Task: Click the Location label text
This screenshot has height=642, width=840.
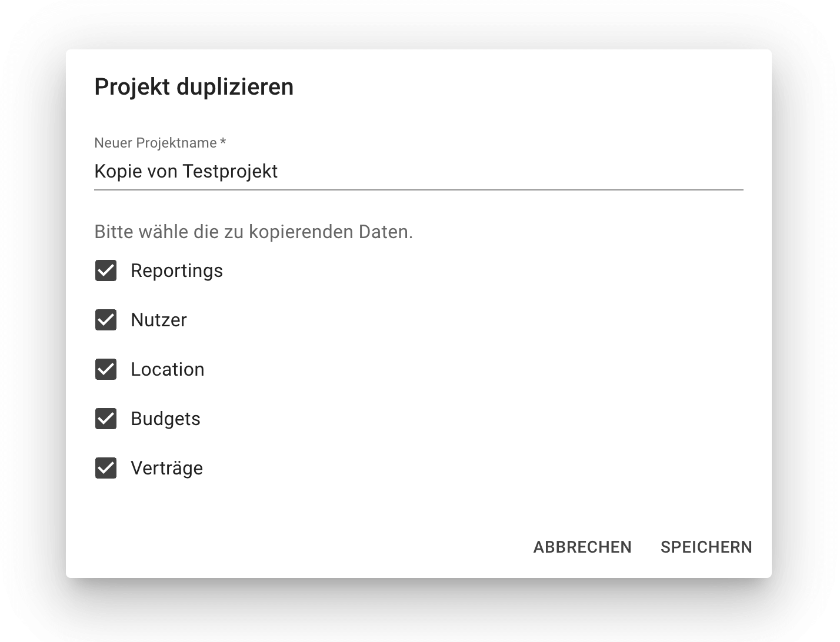Action: 168,370
